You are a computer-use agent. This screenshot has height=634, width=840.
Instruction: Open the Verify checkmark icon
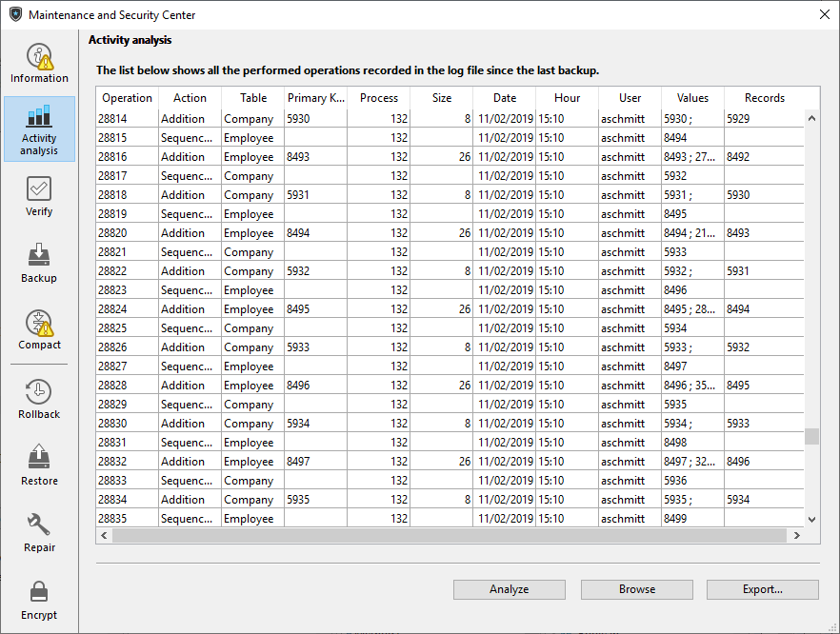coord(39,189)
